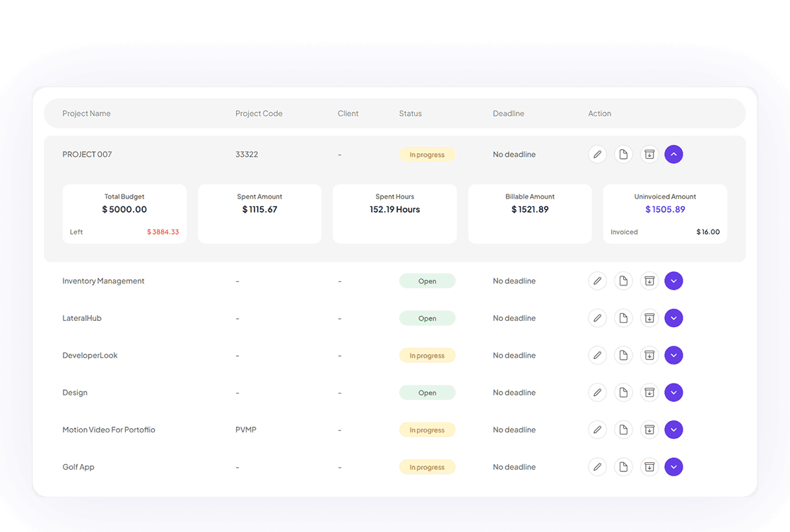Expand LateralHub row details

pyautogui.click(x=673, y=318)
